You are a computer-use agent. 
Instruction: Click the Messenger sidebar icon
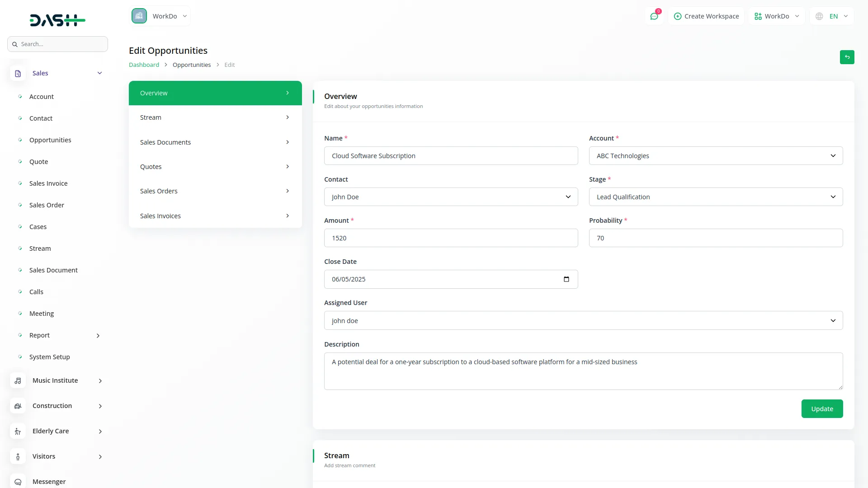click(18, 482)
